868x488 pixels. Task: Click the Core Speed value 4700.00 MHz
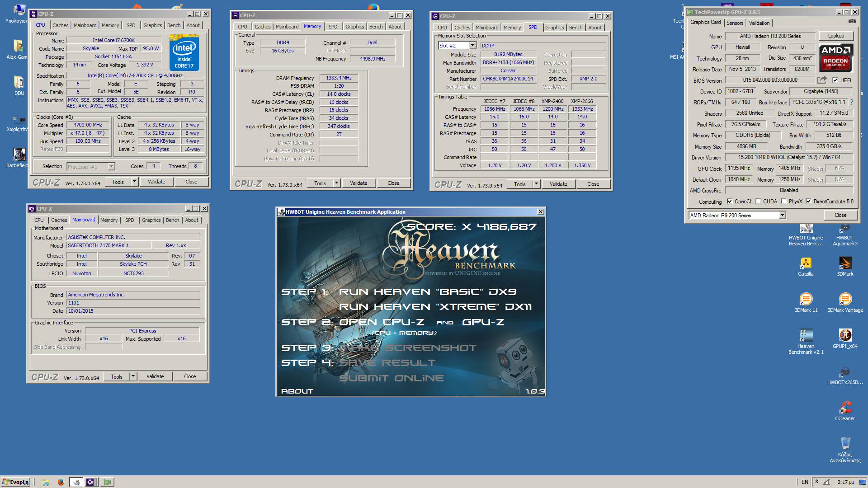pyautogui.click(x=88, y=125)
